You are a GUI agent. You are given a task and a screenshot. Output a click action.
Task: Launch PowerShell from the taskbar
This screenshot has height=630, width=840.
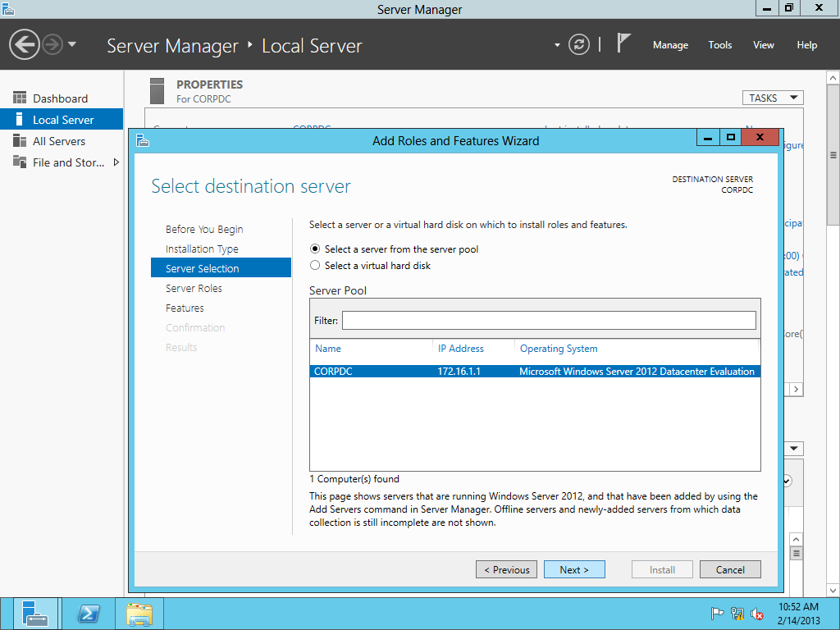[x=89, y=614]
